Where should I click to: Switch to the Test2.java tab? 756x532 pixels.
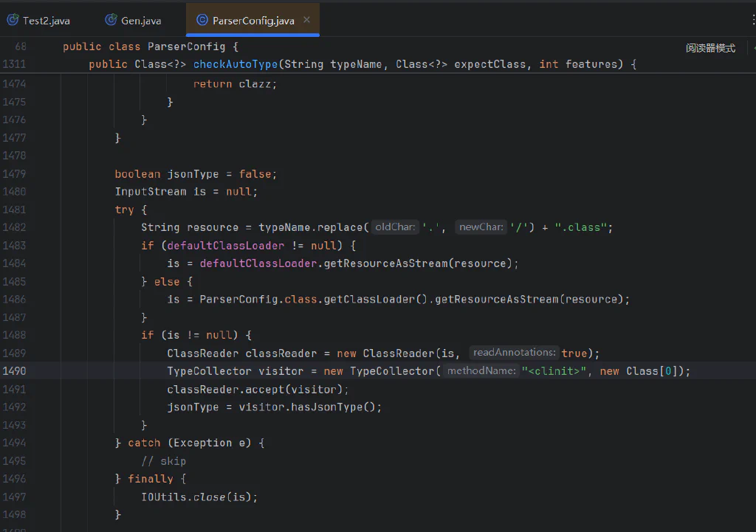pos(38,20)
